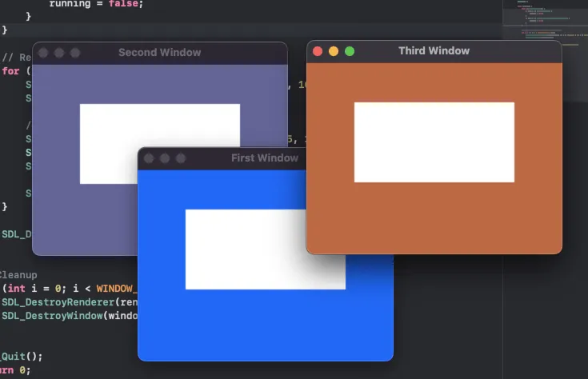Click the Third Window title bar text
This screenshot has width=588, height=379.
[x=434, y=50]
